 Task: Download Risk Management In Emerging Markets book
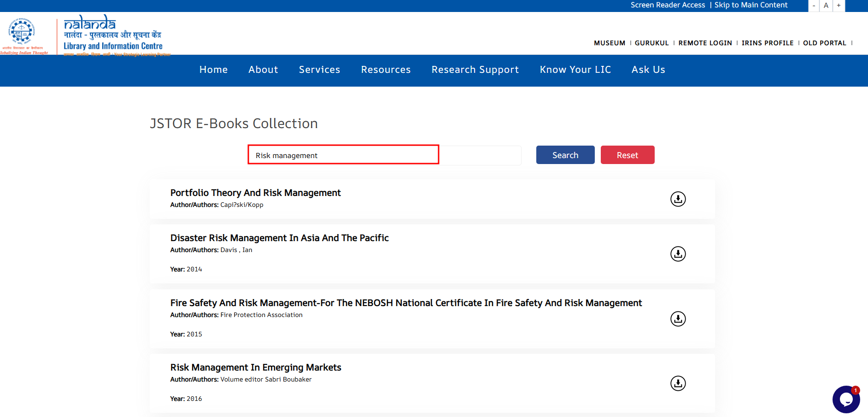tap(678, 383)
